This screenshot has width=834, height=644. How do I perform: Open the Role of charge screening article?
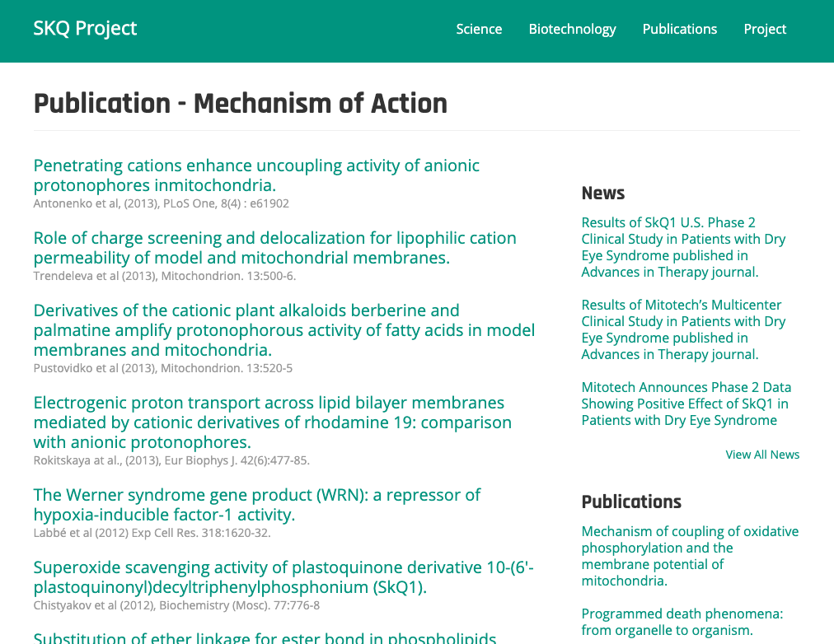[x=274, y=248]
